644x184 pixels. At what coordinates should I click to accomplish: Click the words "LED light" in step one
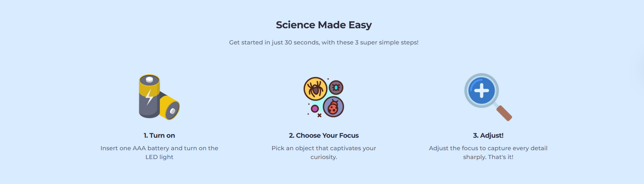(x=159, y=157)
